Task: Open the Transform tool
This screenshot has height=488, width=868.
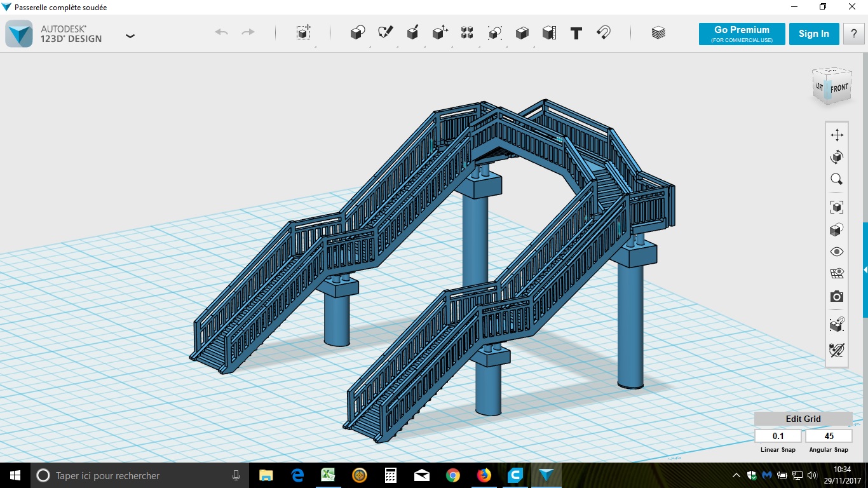Action: click(x=304, y=32)
